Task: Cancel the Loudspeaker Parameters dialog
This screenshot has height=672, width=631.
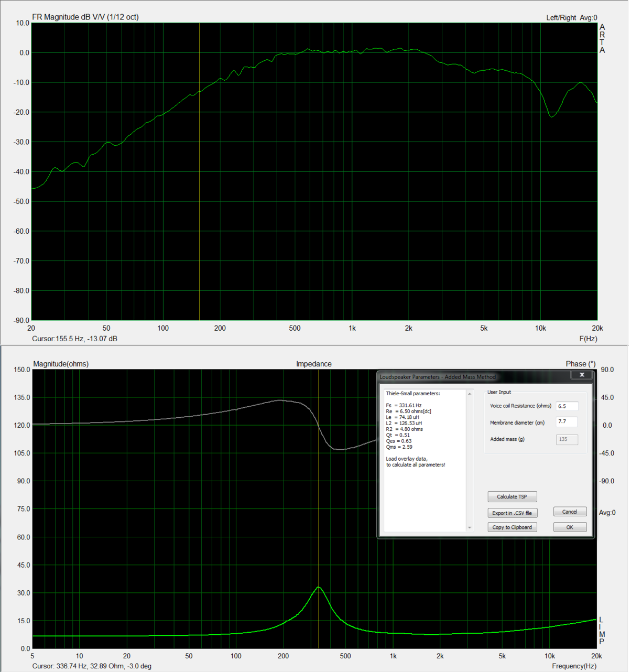Action: click(x=570, y=512)
